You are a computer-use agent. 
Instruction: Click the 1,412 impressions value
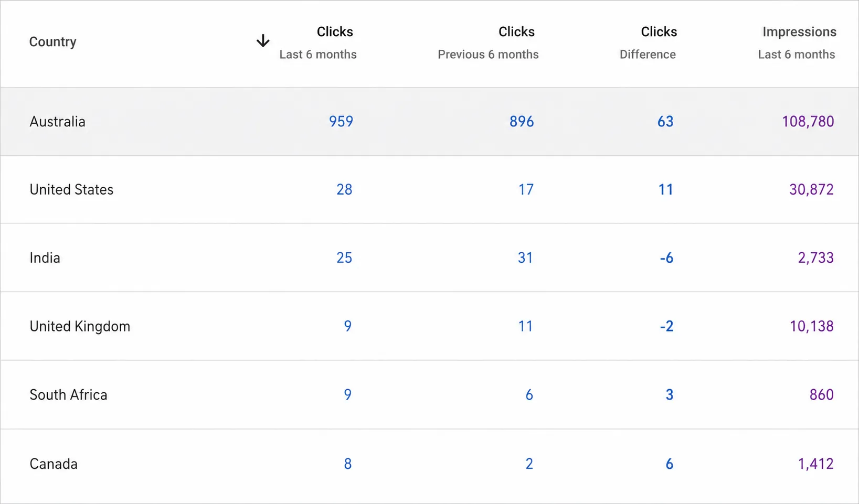click(816, 464)
